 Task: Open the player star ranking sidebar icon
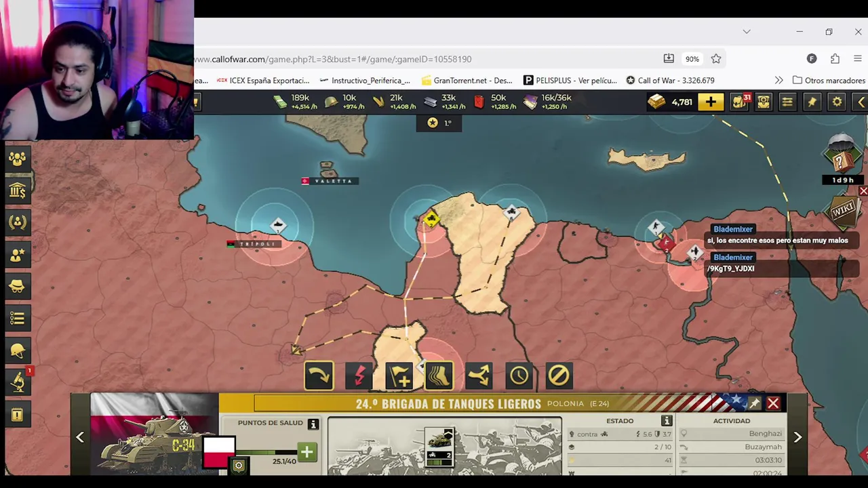17,254
